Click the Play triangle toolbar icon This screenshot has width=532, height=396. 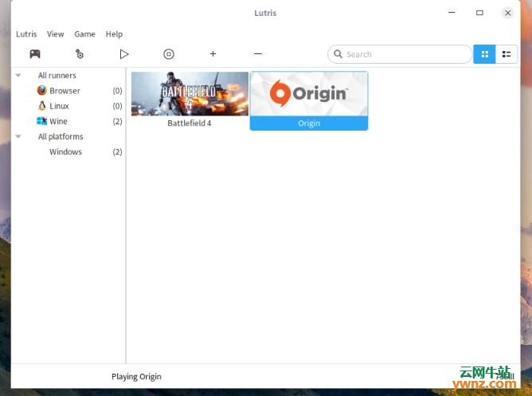[x=124, y=54]
